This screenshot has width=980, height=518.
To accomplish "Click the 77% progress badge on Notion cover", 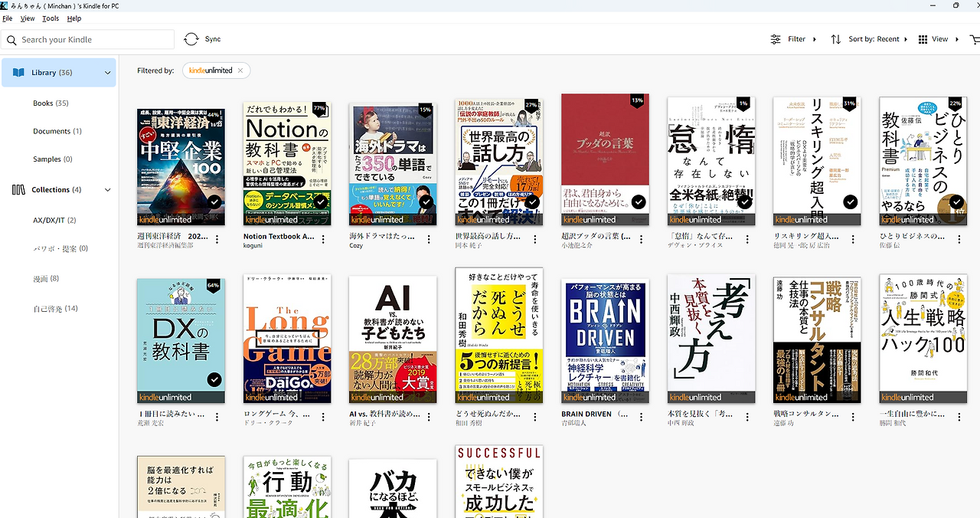I will click(319, 109).
